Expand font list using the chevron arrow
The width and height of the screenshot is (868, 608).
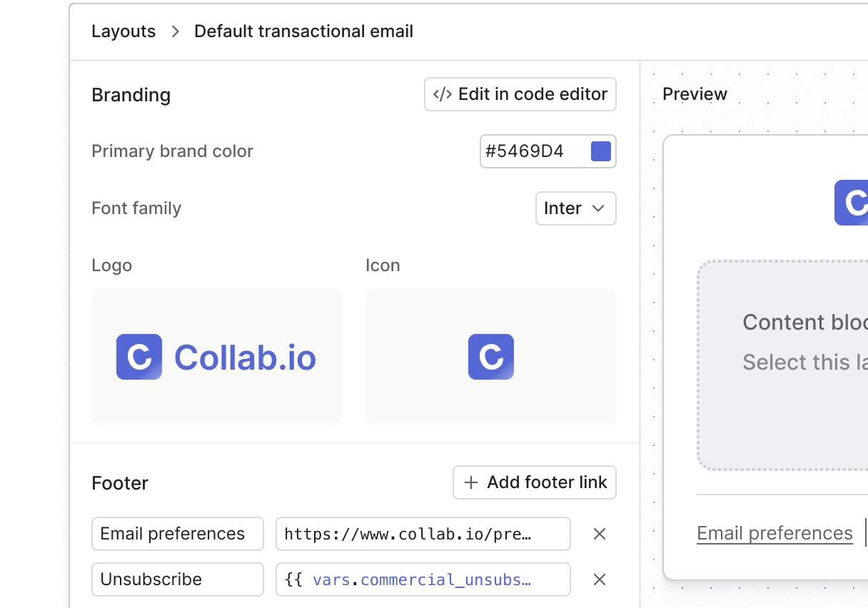[x=599, y=208]
